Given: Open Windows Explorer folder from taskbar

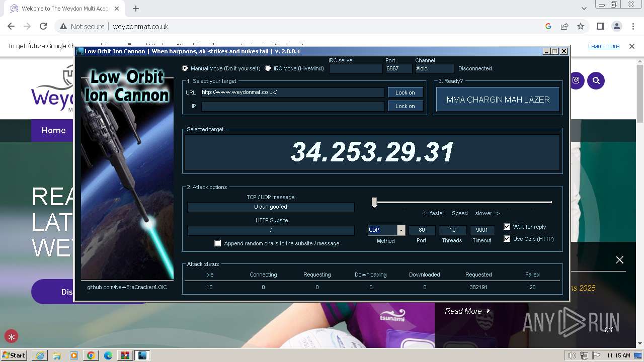Looking at the screenshot, I should click(x=56, y=355).
